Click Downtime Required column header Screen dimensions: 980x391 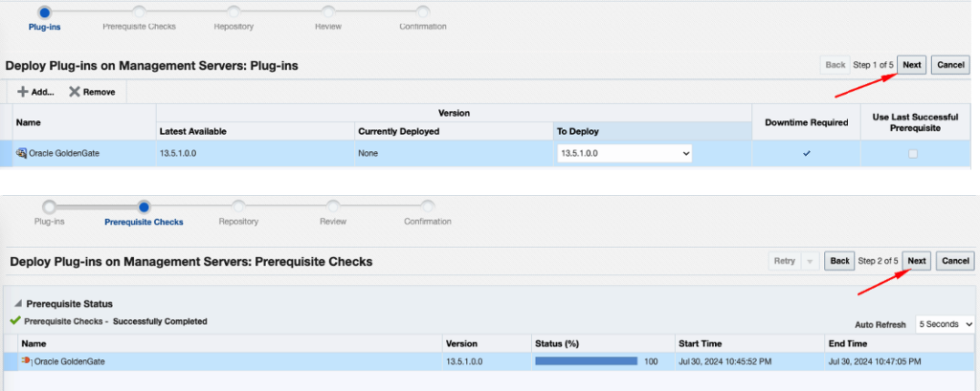(x=806, y=122)
